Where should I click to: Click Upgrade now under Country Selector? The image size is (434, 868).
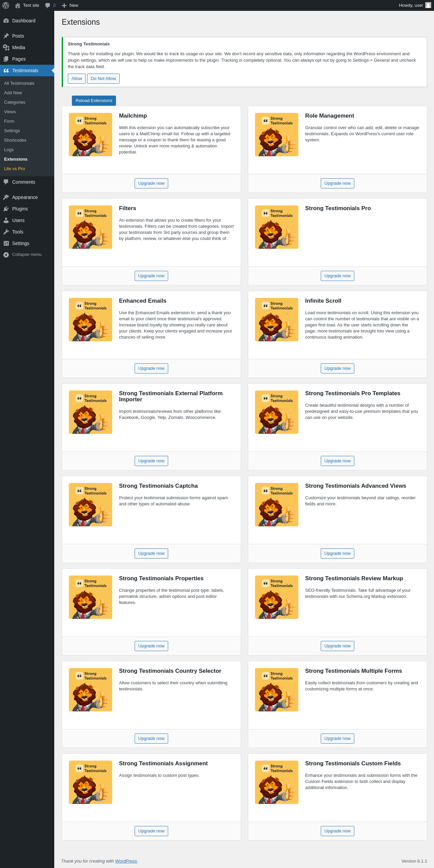coord(151,739)
